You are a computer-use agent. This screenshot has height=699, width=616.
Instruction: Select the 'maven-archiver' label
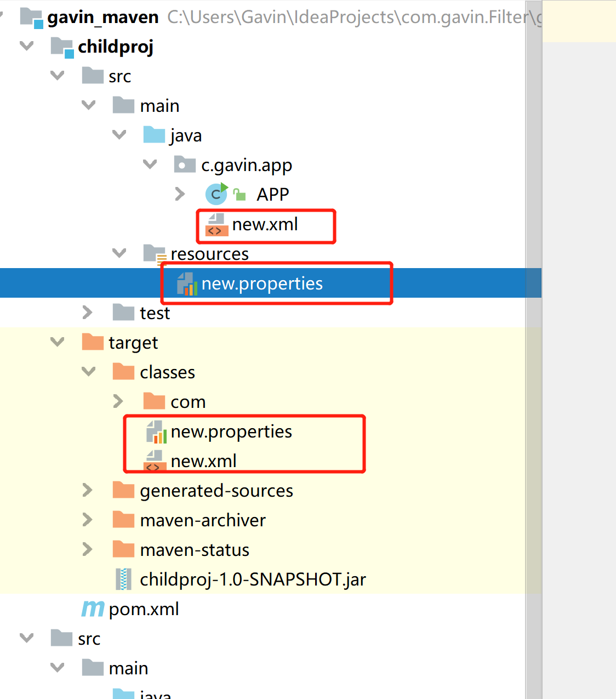pyautogui.click(x=203, y=520)
